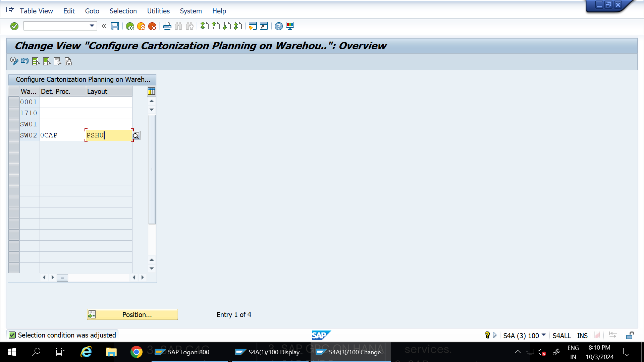The height and width of the screenshot is (362, 644).
Task: Click the Position... button
Action: tap(132, 314)
